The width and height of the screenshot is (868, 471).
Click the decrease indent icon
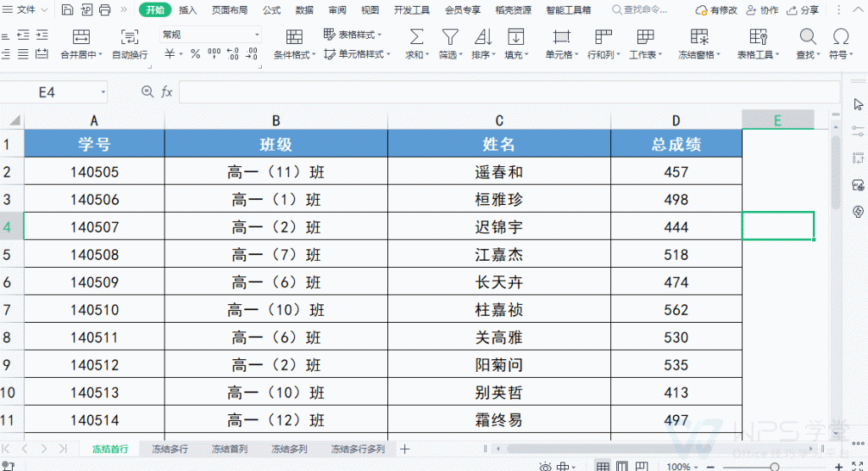(23, 36)
